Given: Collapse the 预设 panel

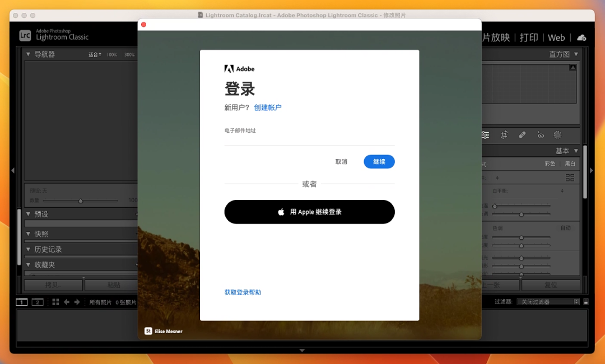Looking at the screenshot, I should coord(28,213).
